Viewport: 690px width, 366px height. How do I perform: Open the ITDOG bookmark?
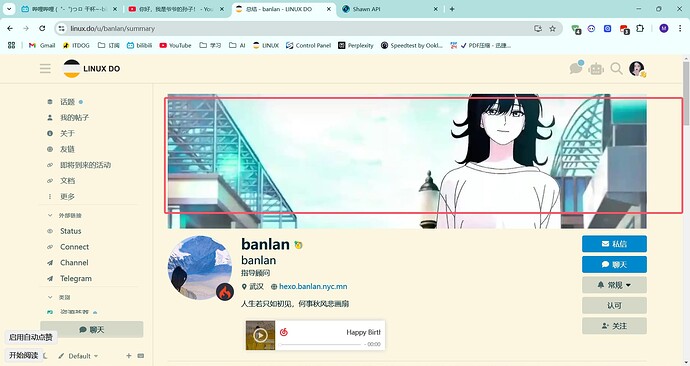[x=76, y=45]
